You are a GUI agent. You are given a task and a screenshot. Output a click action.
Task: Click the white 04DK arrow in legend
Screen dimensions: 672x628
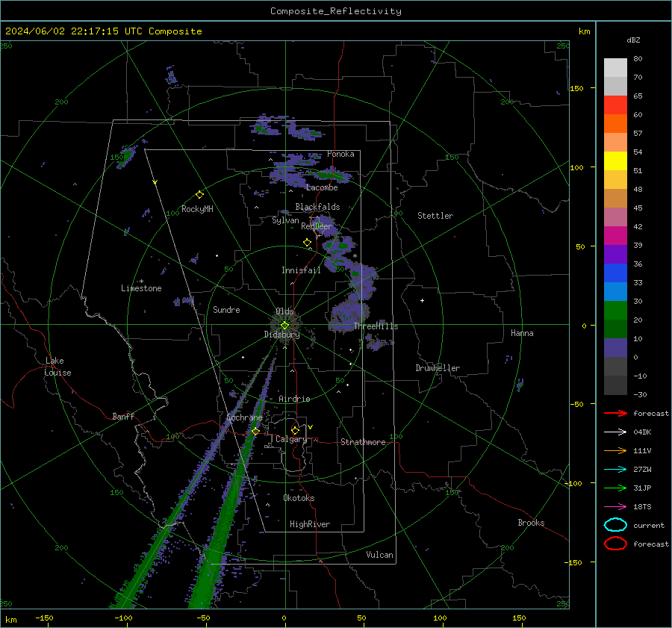pyautogui.click(x=615, y=432)
